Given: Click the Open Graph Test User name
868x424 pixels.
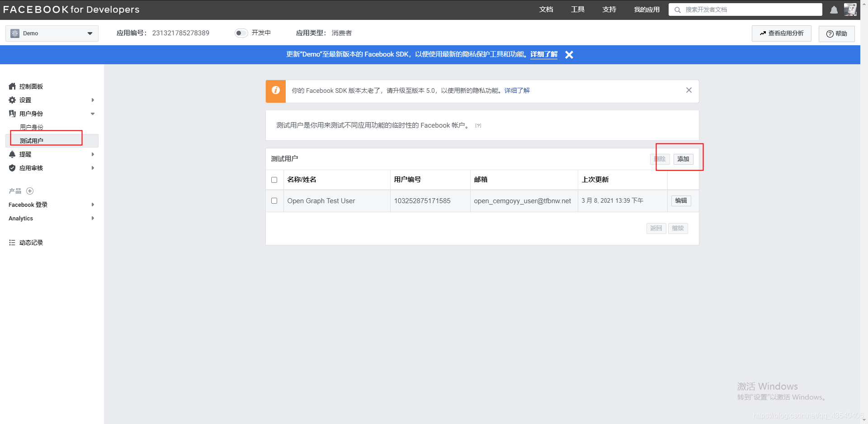Looking at the screenshot, I should [x=321, y=201].
